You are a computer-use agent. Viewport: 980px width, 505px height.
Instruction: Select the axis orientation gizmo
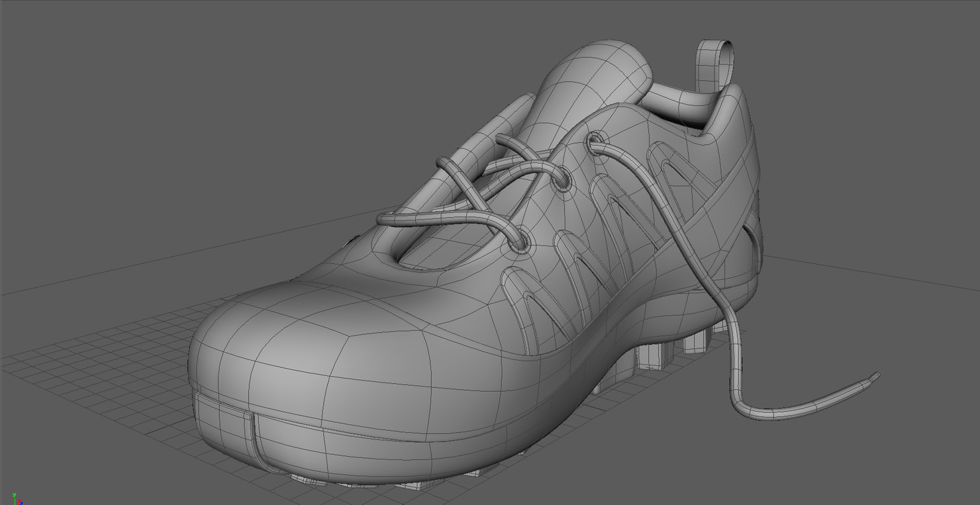(x=18, y=498)
